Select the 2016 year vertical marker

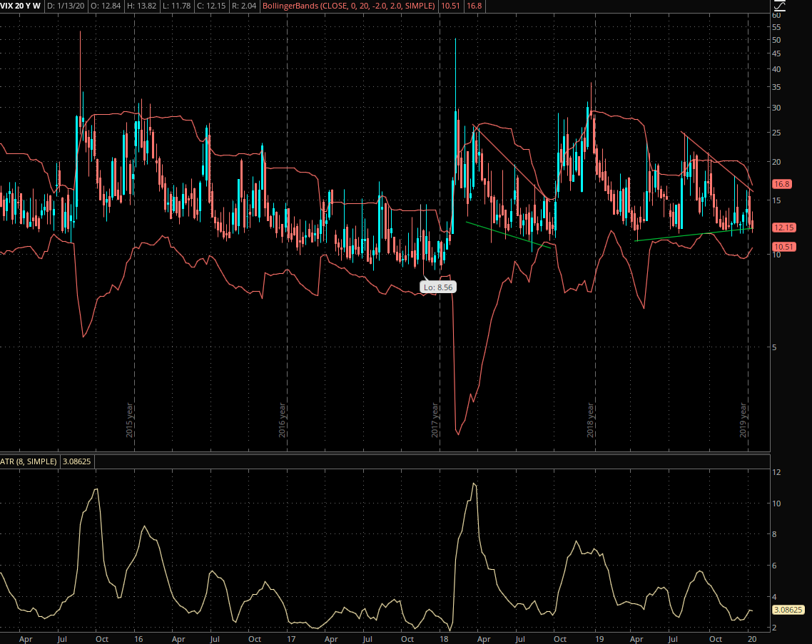click(x=283, y=421)
